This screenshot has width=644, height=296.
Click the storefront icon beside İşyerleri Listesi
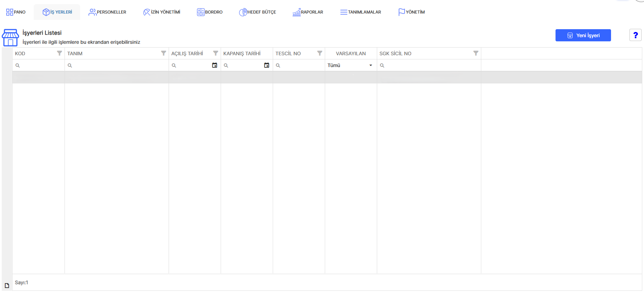click(x=10, y=38)
